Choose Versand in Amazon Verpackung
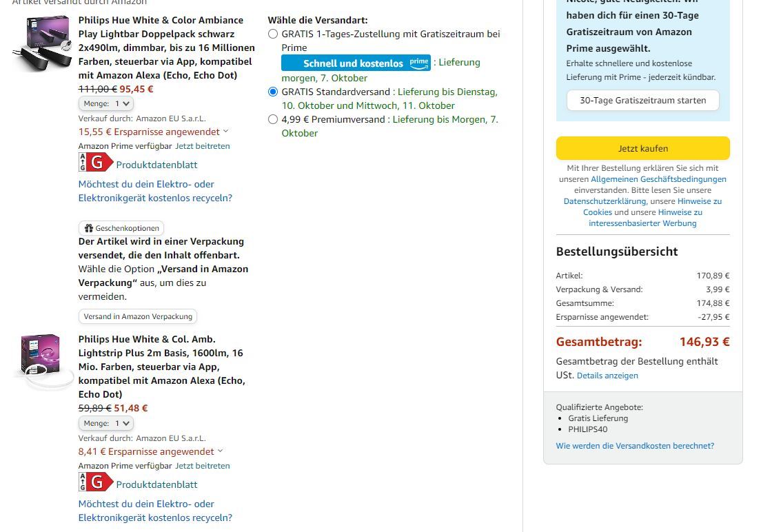The width and height of the screenshot is (761, 532). coord(138,316)
